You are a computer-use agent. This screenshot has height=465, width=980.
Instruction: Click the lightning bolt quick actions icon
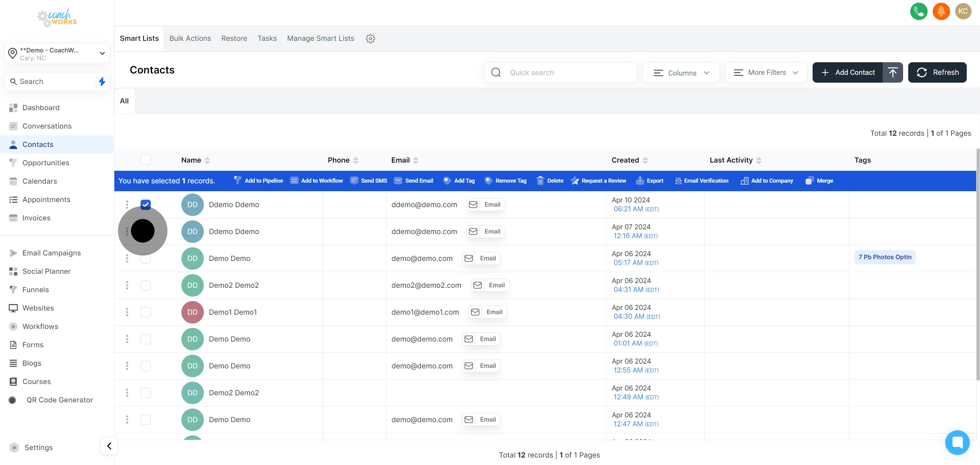point(102,81)
